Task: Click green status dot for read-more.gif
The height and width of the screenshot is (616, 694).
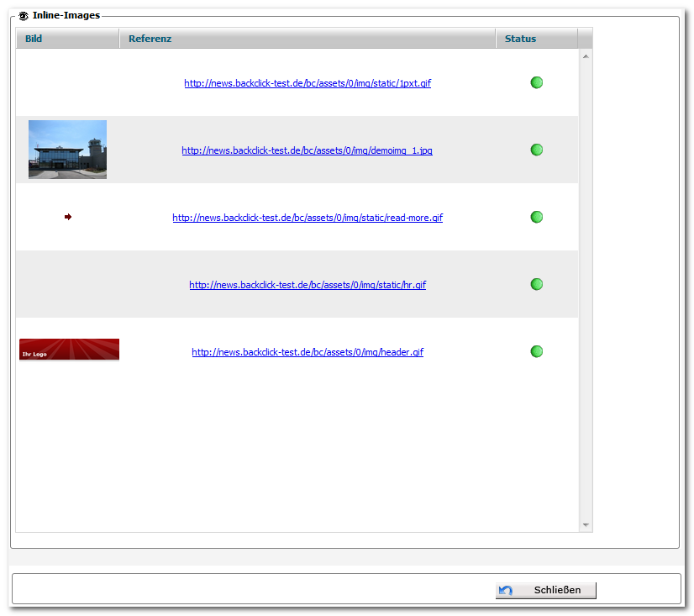Action: pos(536,217)
